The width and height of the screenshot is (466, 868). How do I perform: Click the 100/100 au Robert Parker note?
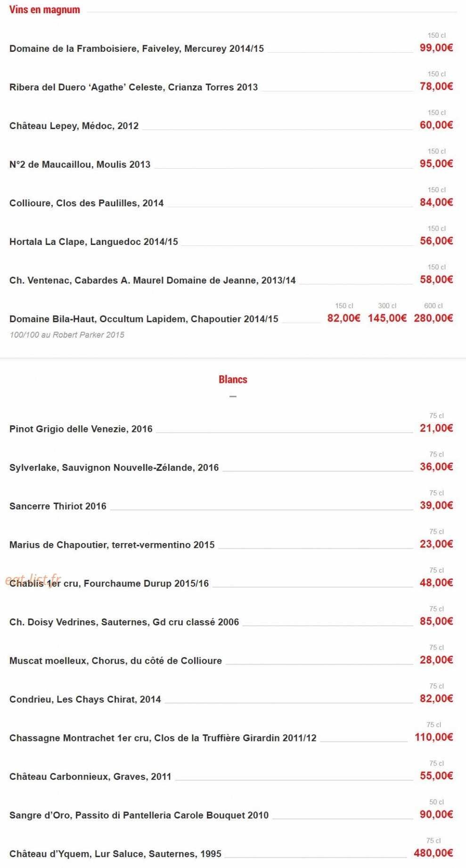67,335
